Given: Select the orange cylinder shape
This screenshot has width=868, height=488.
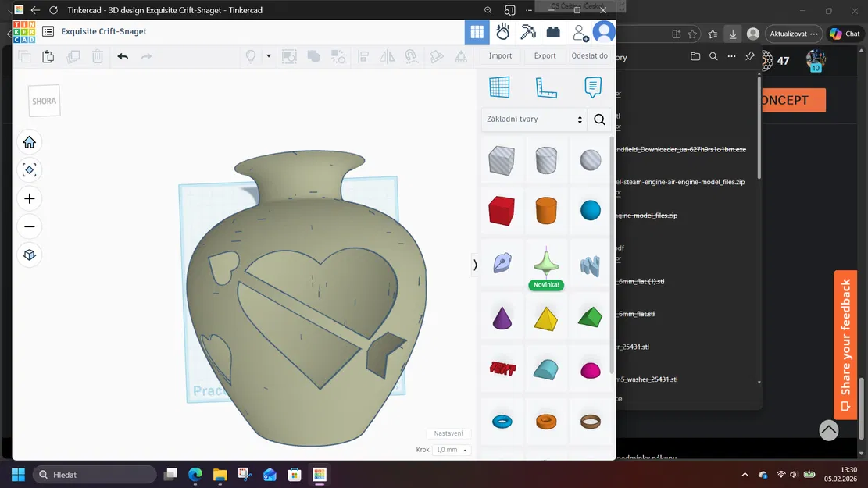Looking at the screenshot, I should point(546,208).
